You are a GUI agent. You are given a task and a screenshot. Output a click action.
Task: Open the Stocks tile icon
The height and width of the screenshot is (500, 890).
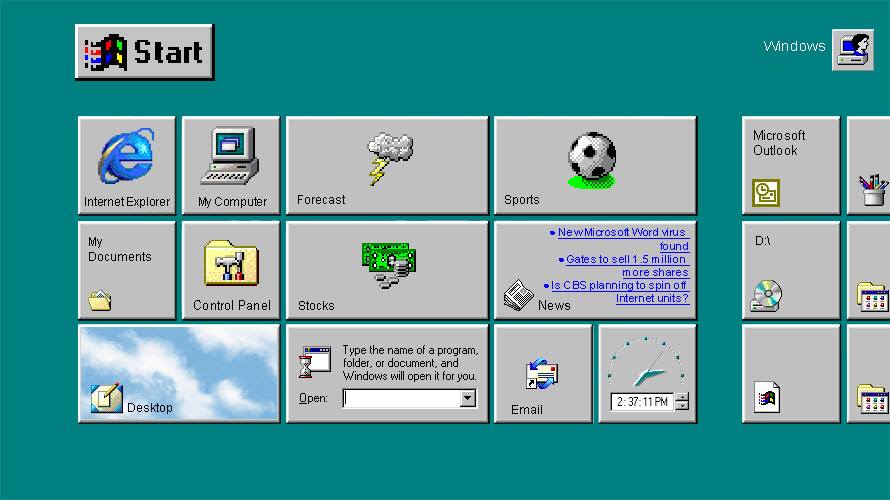pyautogui.click(x=388, y=264)
